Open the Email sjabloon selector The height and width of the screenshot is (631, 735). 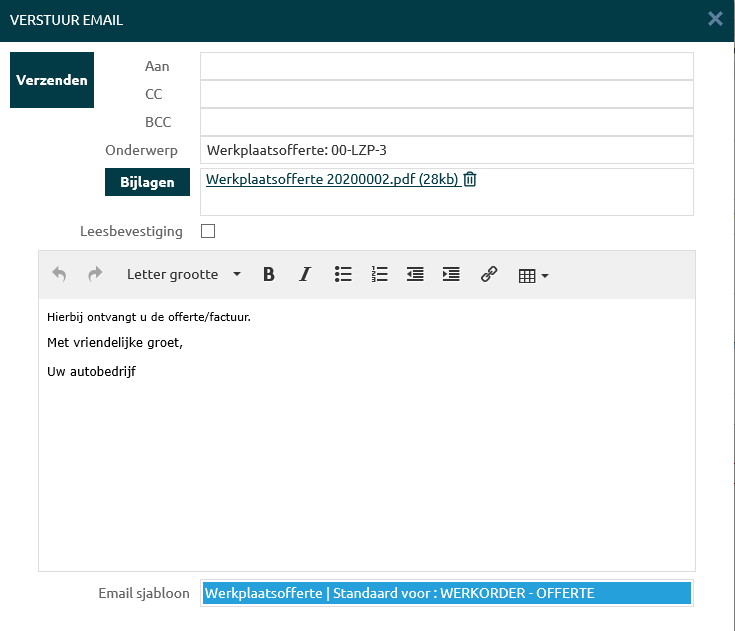(446, 593)
